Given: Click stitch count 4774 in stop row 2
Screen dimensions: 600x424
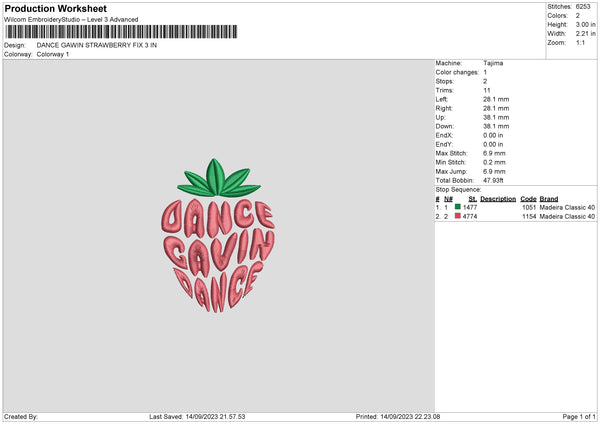Looking at the screenshot, I should [x=470, y=217].
